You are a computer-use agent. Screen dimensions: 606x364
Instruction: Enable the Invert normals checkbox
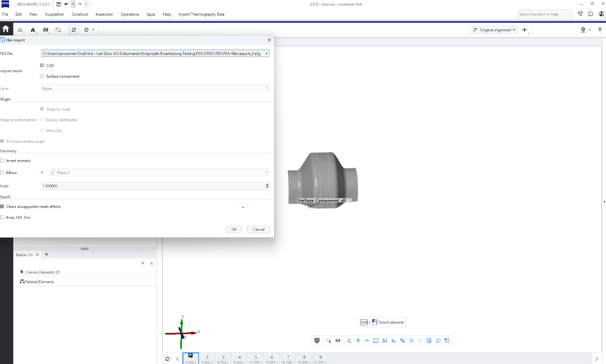[x=3, y=161]
